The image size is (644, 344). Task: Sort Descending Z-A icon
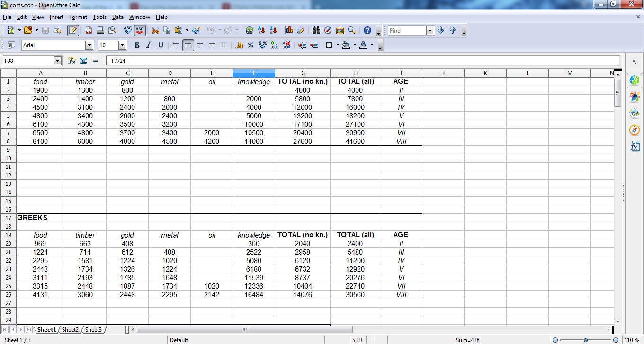click(x=273, y=30)
